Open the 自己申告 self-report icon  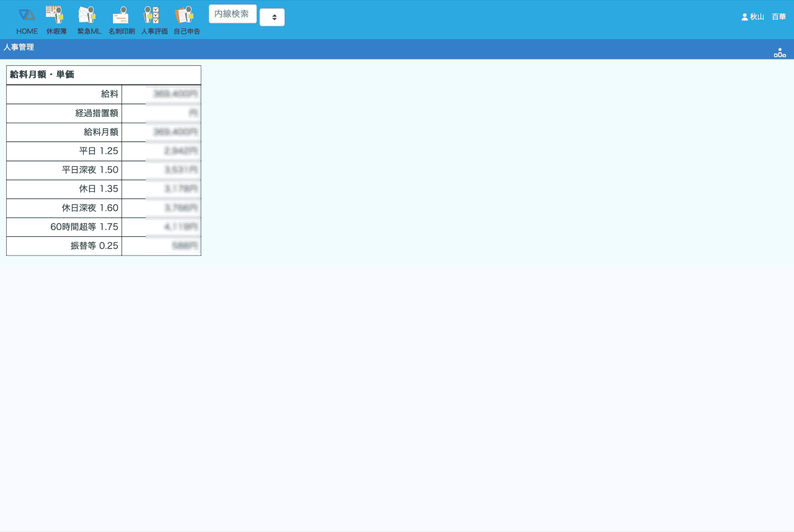pyautogui.click(x=185, y=15)
